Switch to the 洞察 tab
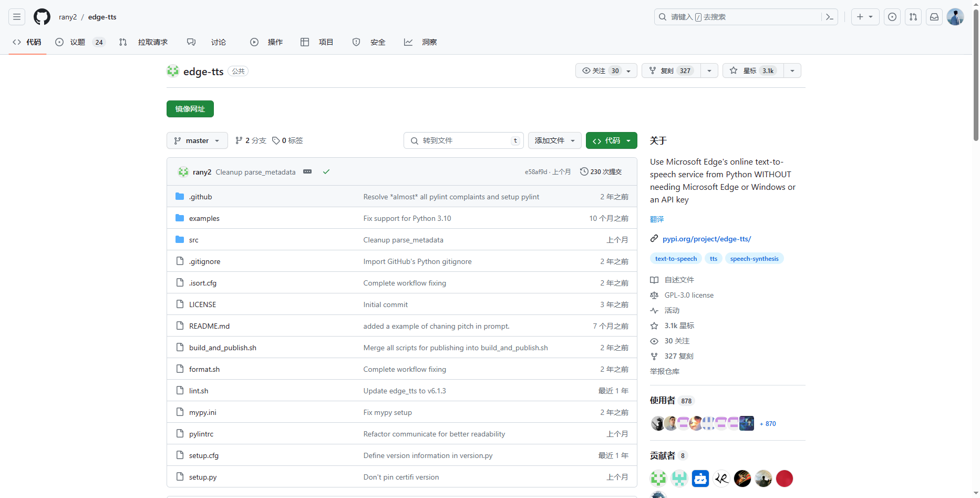This screenshot has width=980, height=498. [420, 42]
